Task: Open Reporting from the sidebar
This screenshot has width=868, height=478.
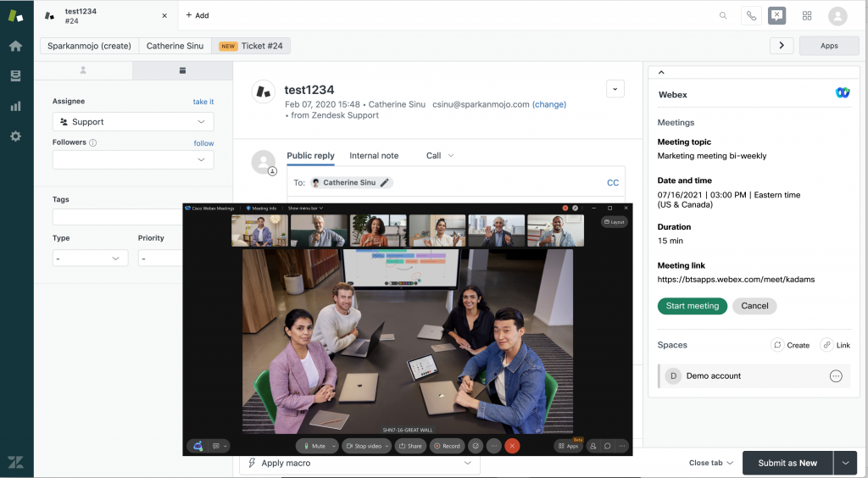Action: tap(15, 106)
